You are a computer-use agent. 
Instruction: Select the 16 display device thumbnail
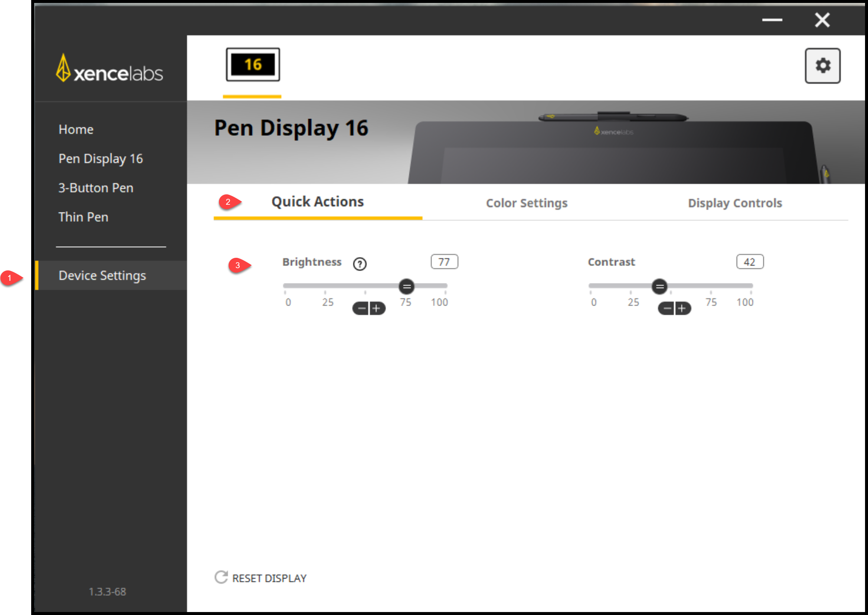click(x=253, y=65)
